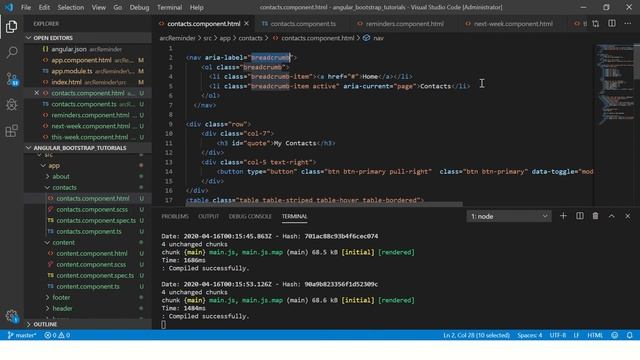This screenshot has height=360, width=640.
Task: Open the editor More Actions ellipsis
Action: 627,24
